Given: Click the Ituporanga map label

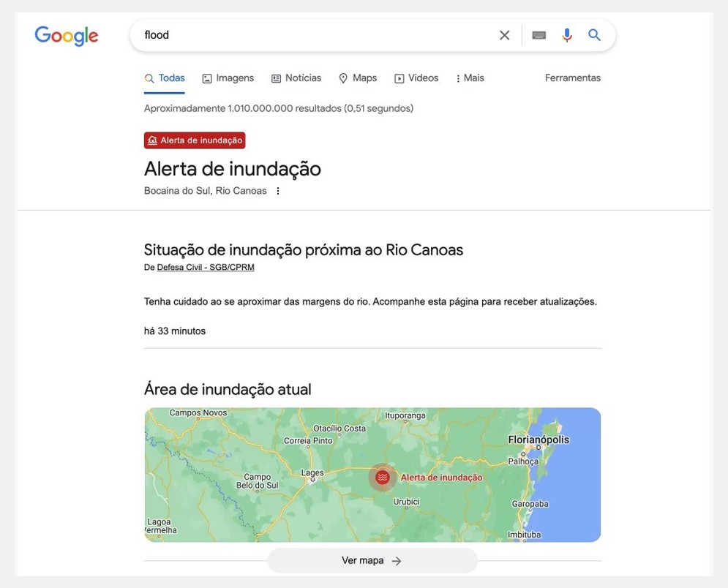Looking at the screenshot, I should click(405, 415).
